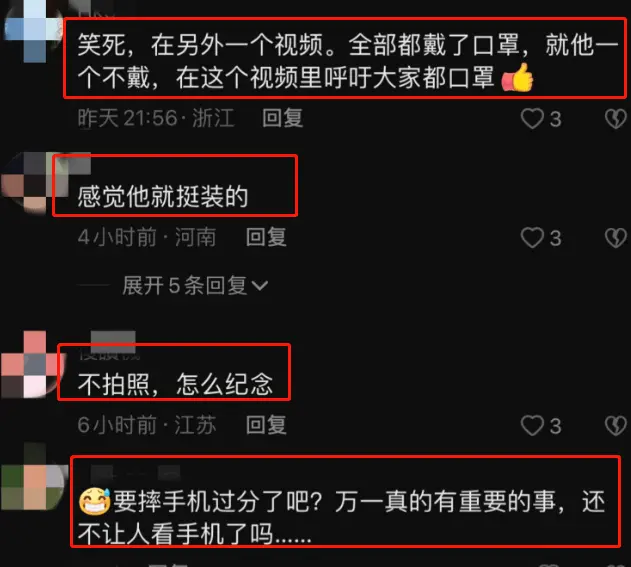
Task: Open avatar of the last commenter
Action: pos(33,477)
